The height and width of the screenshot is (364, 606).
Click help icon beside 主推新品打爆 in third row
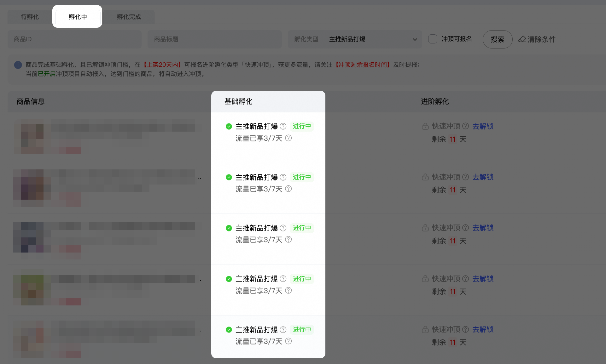pyautogui.click(x=283, y=228)
